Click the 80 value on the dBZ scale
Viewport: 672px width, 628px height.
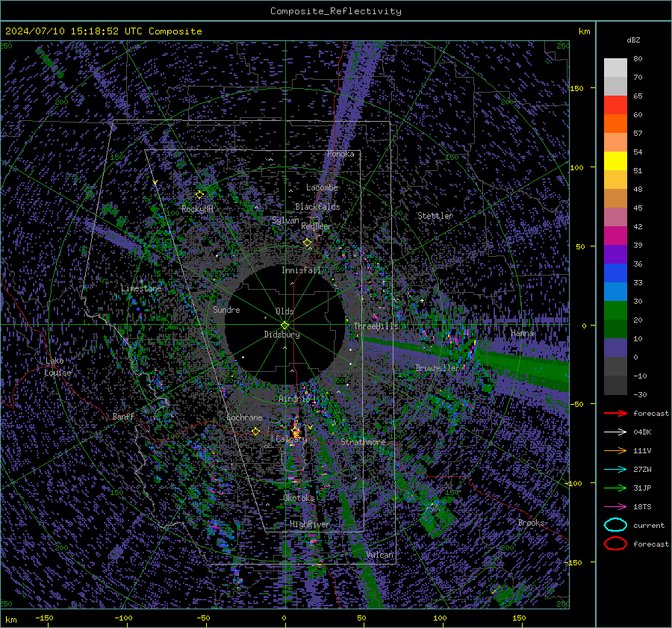tap(638, 59)
